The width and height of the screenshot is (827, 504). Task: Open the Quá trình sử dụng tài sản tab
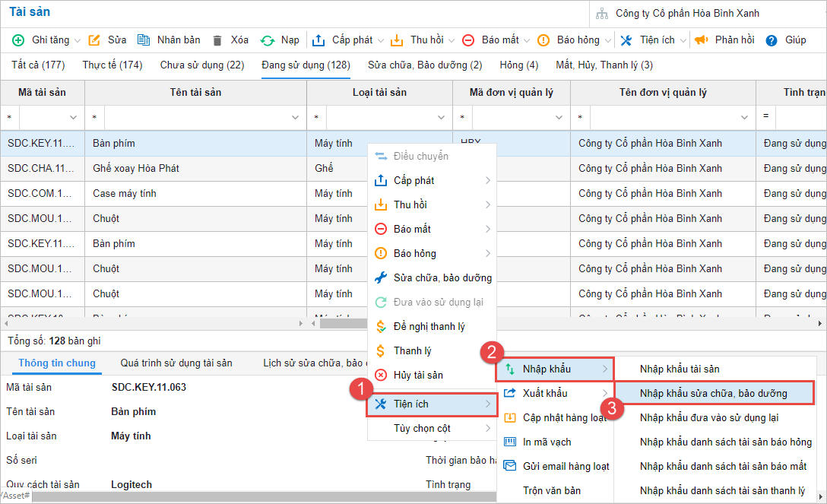pos(176,363)
